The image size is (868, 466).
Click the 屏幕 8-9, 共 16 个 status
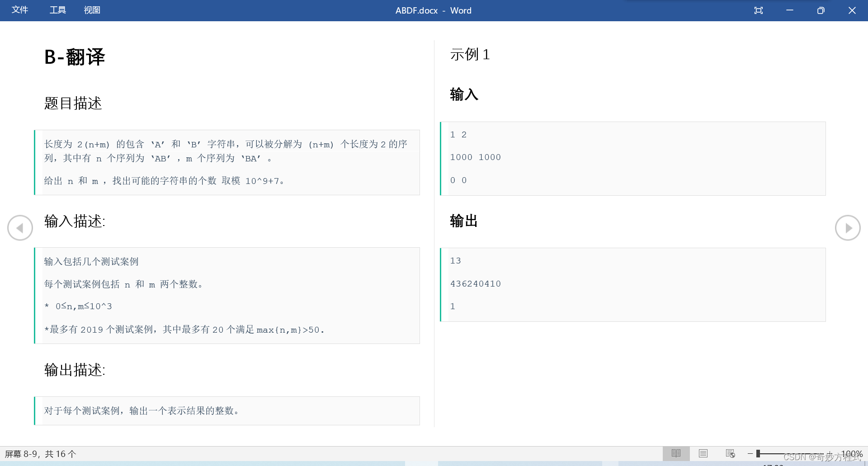pos(41,454)
